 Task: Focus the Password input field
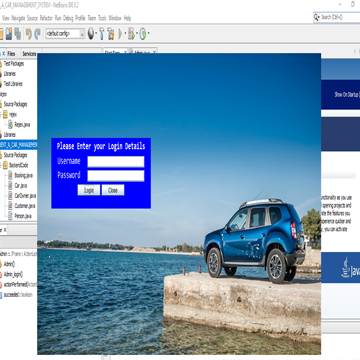(116, 176)
